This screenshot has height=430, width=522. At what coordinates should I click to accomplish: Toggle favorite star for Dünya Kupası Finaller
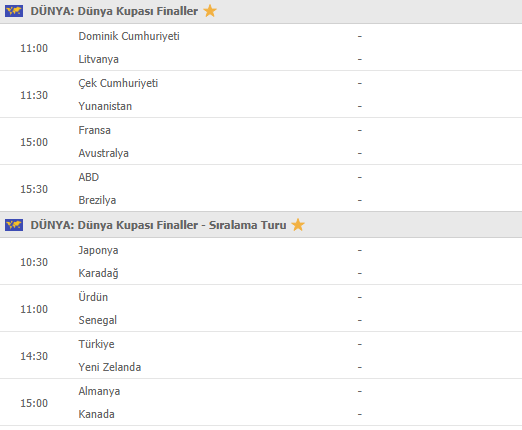point(210,11)
